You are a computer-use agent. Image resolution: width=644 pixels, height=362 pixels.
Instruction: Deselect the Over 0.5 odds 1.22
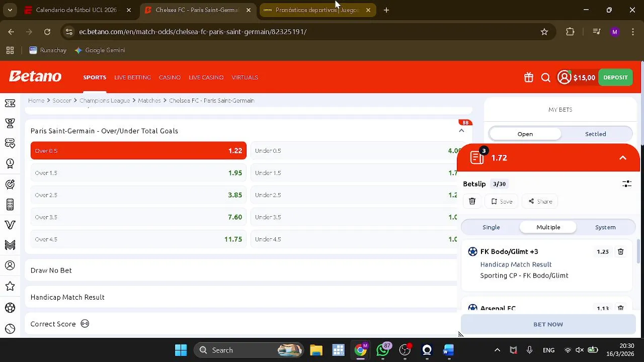[138, 151]
